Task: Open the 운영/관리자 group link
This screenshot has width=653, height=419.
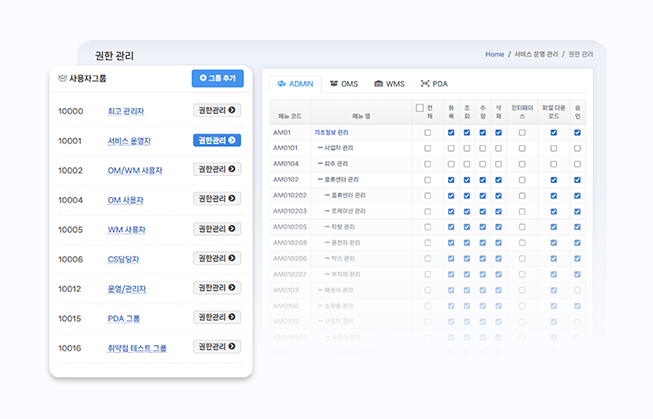Action: (127, 289)
